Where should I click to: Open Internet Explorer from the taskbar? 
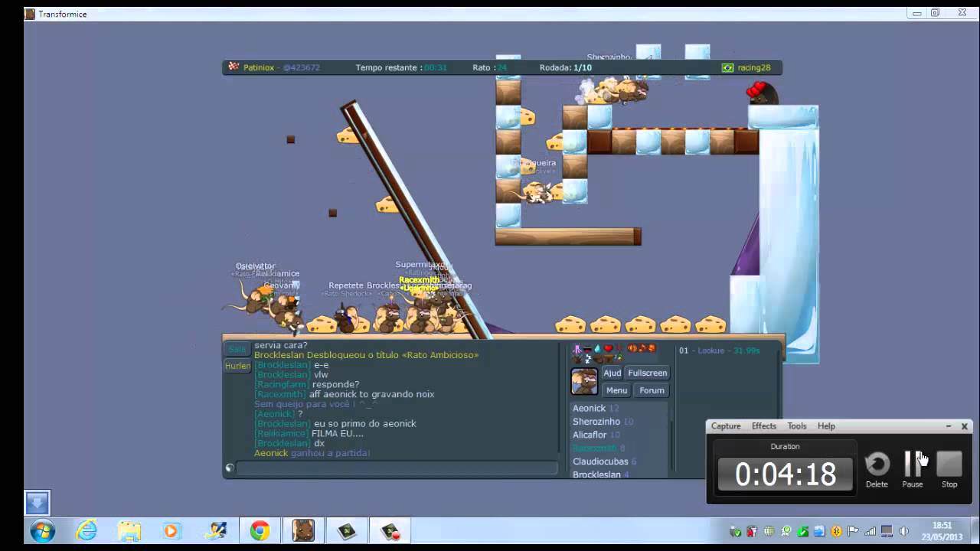[x=87, y=530]
